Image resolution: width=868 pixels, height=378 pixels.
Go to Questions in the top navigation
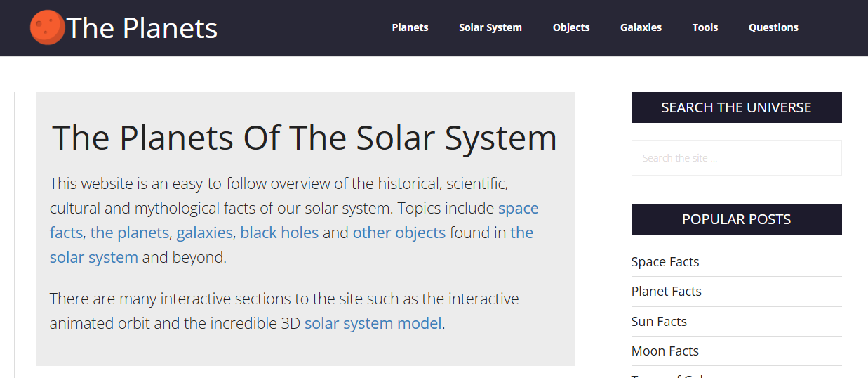773,27
